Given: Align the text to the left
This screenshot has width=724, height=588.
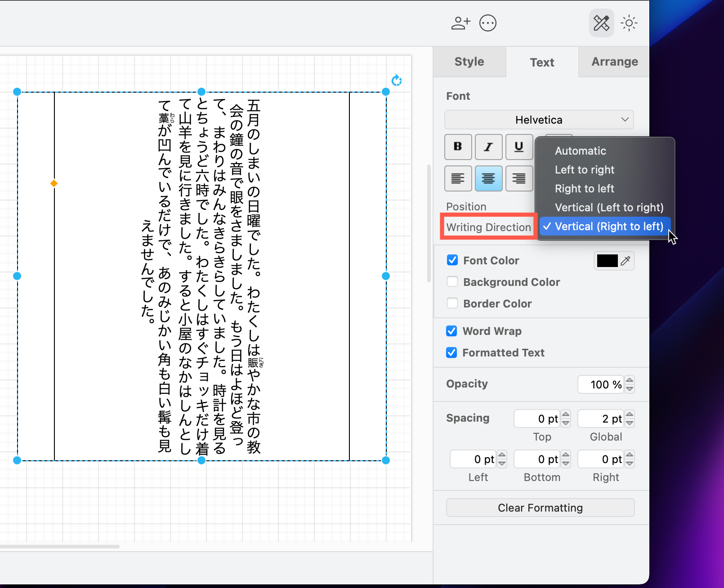Looking at the screenshot, I should (458, 178).
